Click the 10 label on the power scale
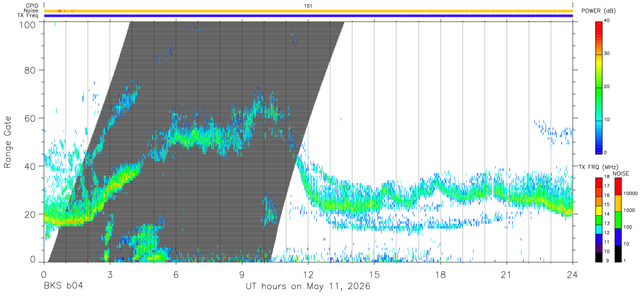The height and width of the screenshot is (297, 644). tap(608, 120)
